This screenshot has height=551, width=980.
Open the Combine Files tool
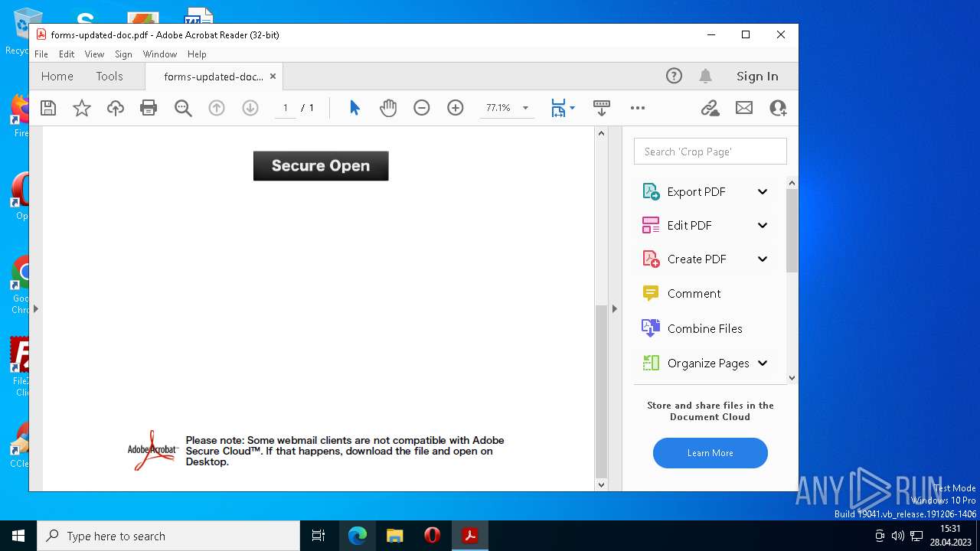coord(704,328)
